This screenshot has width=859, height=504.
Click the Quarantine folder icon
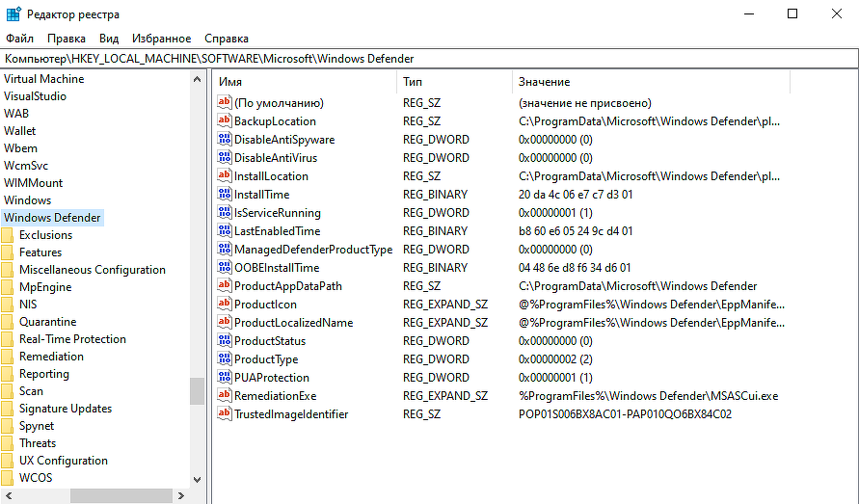pos(9,322)
